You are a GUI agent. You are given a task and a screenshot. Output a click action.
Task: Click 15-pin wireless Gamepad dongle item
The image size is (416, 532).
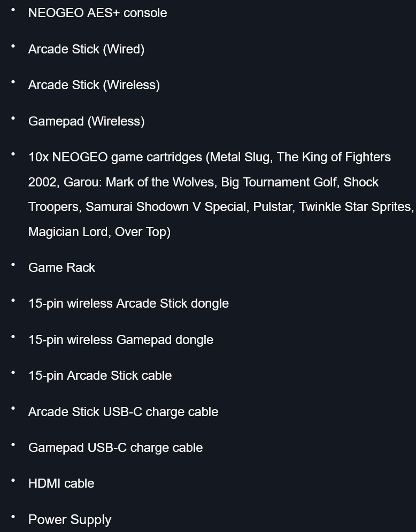pos(120,340)
